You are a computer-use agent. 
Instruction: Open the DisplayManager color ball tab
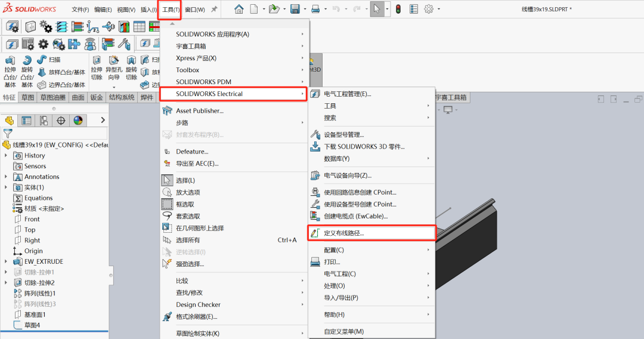[x=78, y=121]
